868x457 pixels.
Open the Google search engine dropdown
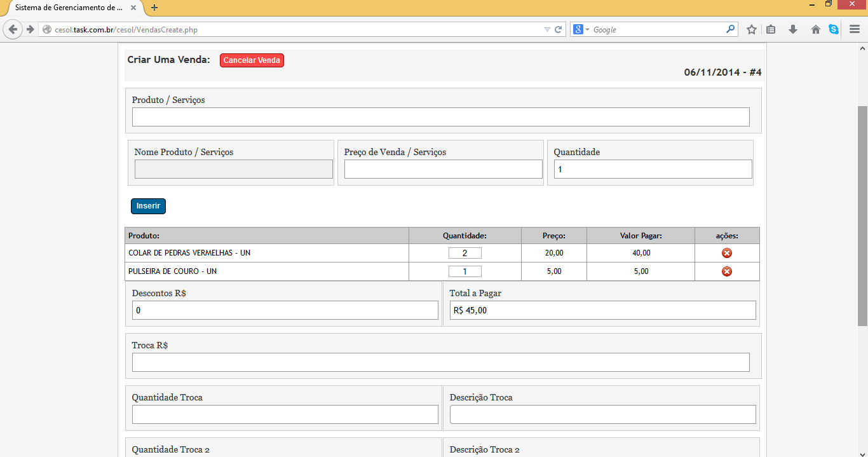(581, 29)
